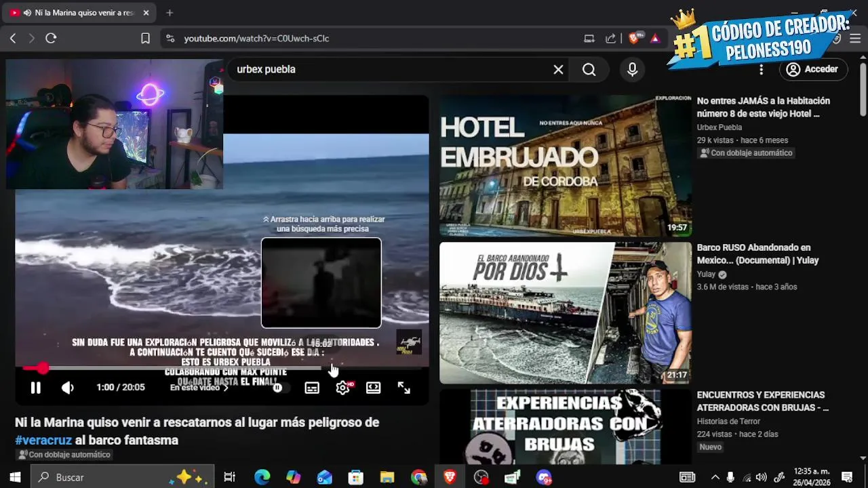Open Brave Rewards triangle icon

pos(655,39)
